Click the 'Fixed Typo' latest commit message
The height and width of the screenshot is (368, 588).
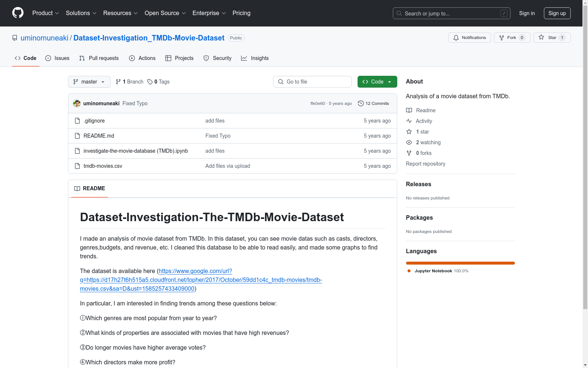point(135,103)
